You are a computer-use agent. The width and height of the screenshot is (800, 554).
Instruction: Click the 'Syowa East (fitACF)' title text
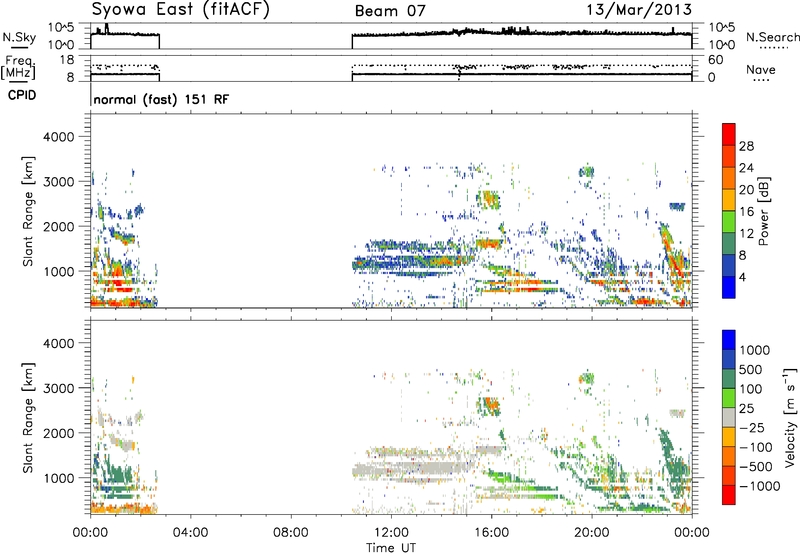tap(180, 9)
